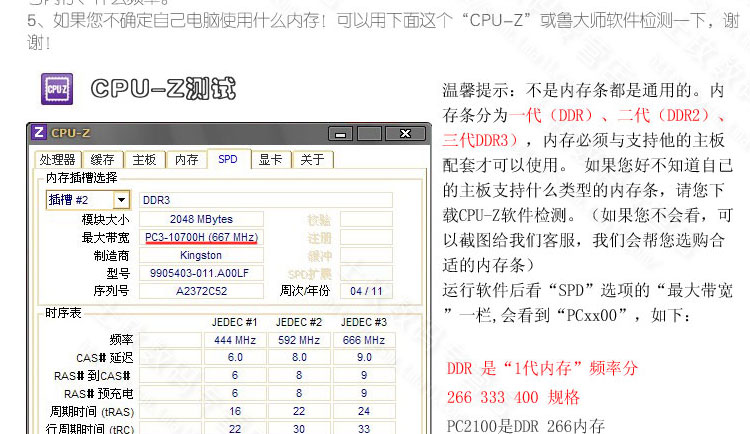Minimize the CPU-Z window
This screenshot has height=434, width=750.
pos(341,134)
